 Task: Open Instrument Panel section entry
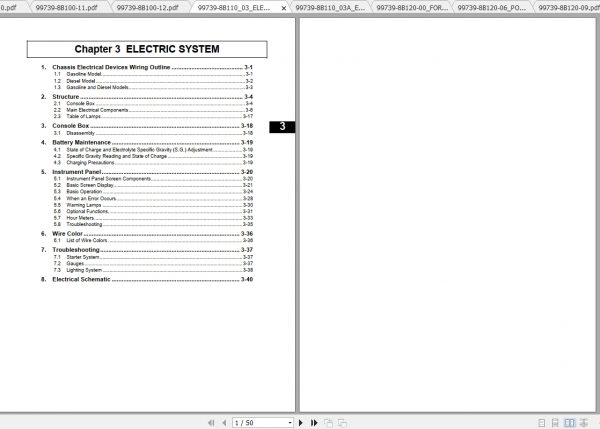(x=147, y=172)
